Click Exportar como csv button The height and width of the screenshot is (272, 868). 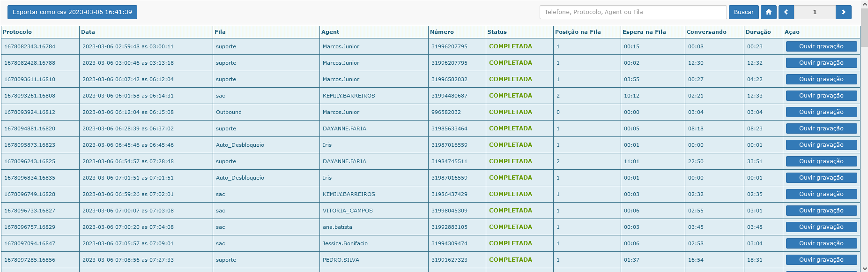pos(72,12)
